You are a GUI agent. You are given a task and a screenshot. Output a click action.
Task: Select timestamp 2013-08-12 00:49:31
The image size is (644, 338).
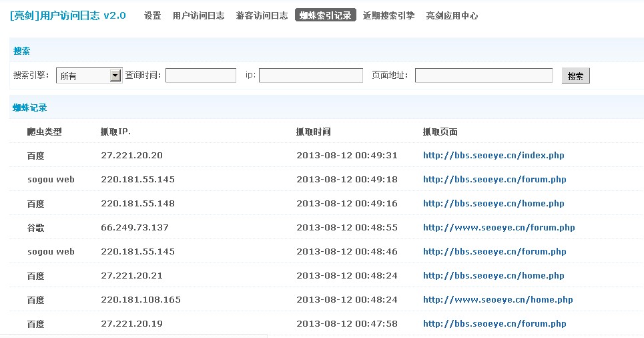point(347,156)
